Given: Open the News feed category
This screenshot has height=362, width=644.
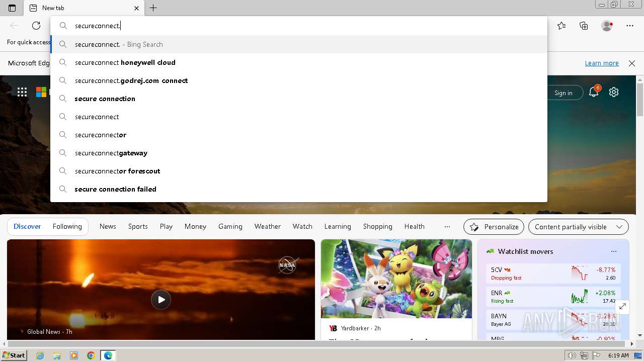Looking at the screenshot, I should pos(108,227).
